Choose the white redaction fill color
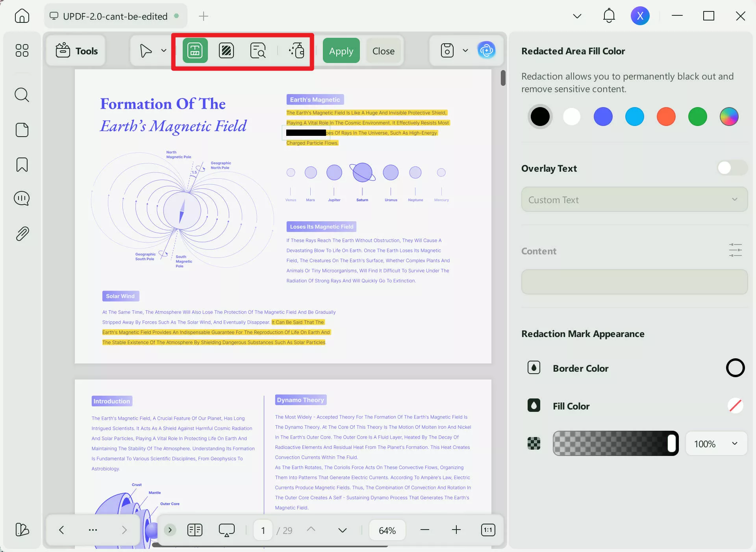The width and height of the screenshot is (756, 552). [x=571, y=117]
